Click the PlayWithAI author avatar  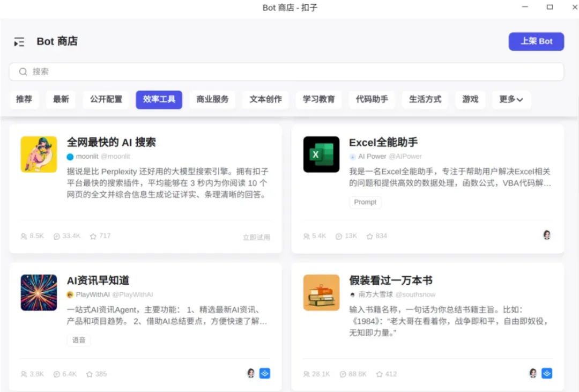(70, 295)
